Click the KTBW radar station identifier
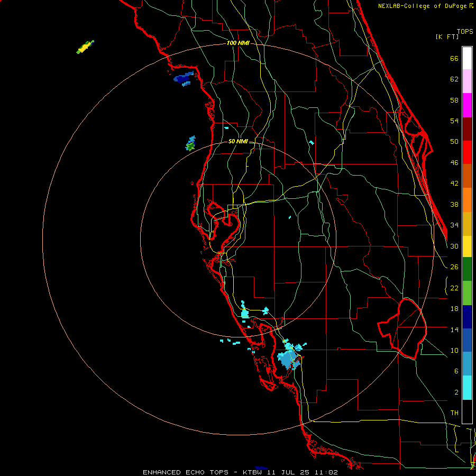The height and width of the screenshot is (476, 476). pos(252,472)
